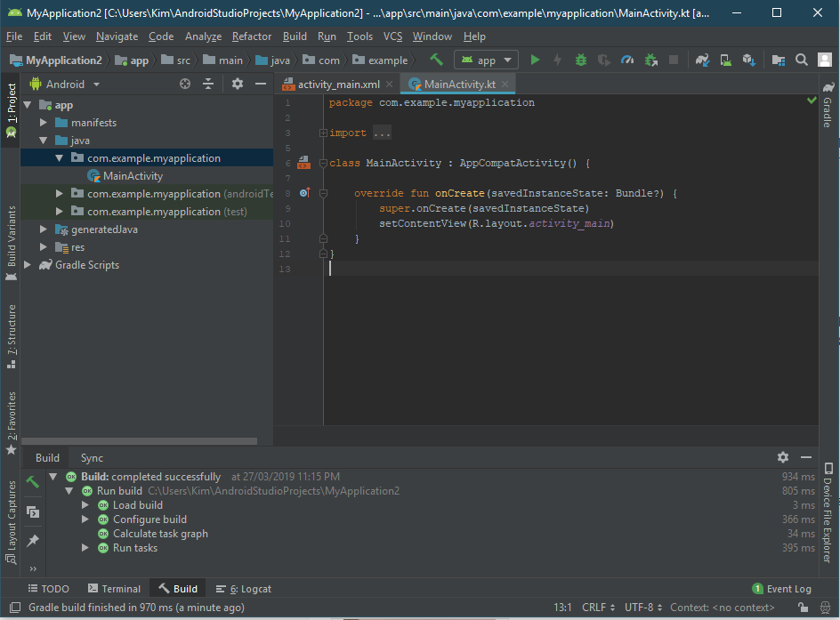Toggle the pin tab icon in Build panel

(x=33, y=540)
